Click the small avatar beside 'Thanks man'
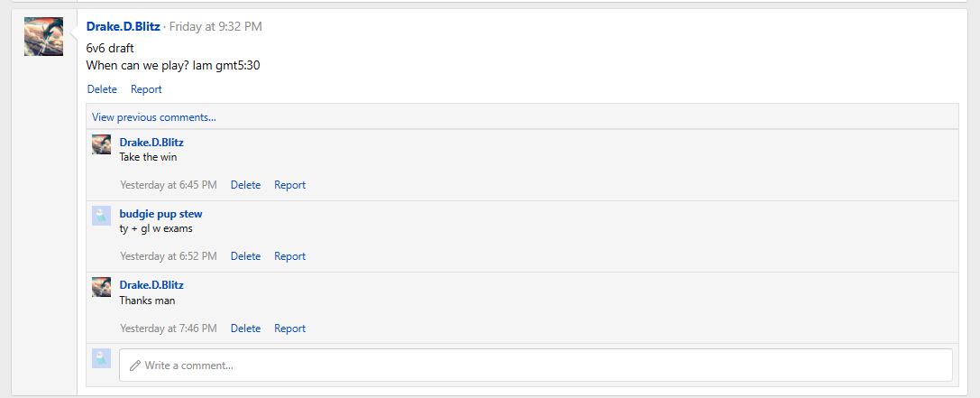 101,287
